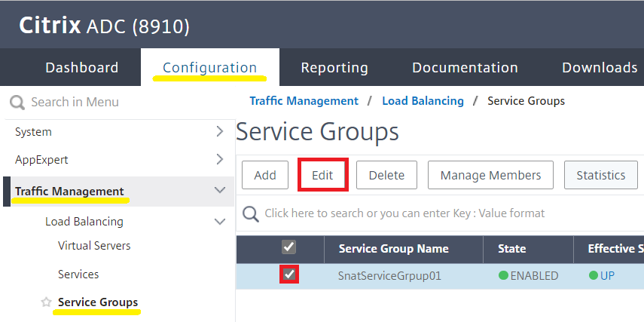Image resolution: width=644 pixels, height=322 pixels.
Task: Click the menu search magnifier icon
Action: 17,103
